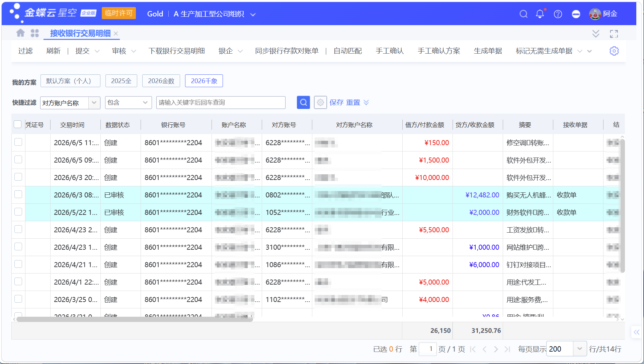Click 下载银行交易明细
The height and width of the screenshot is (364, 644).
176,51
